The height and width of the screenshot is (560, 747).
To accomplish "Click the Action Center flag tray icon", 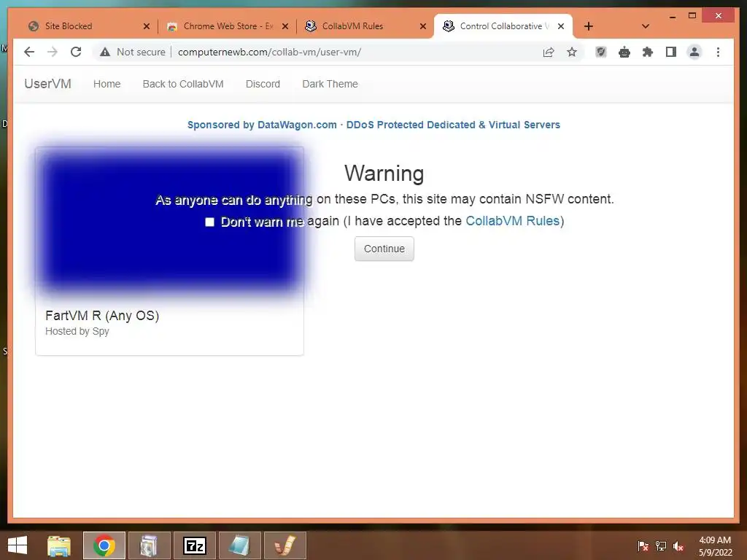I will coord(643,546).
